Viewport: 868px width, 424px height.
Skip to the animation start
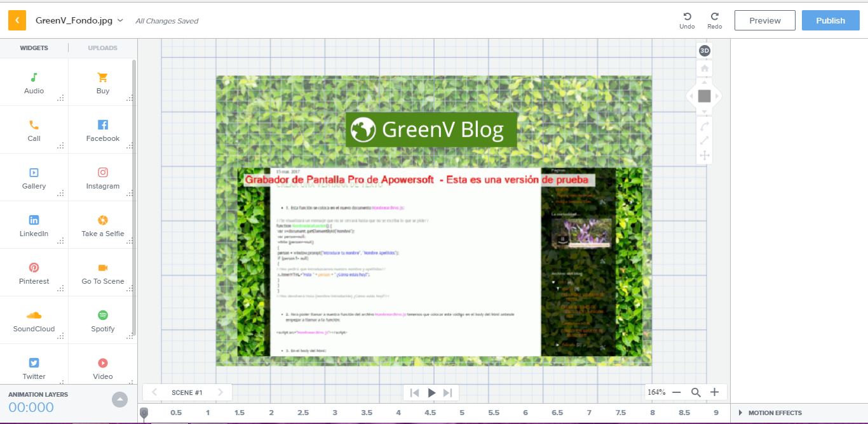pyautogui.click(x=414, y=393)
